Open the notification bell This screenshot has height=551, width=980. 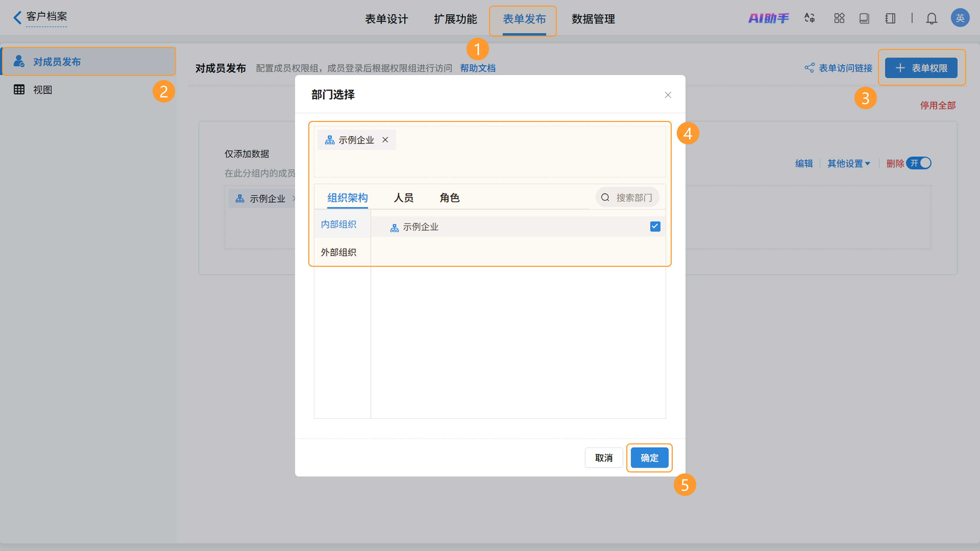point(931,18)
